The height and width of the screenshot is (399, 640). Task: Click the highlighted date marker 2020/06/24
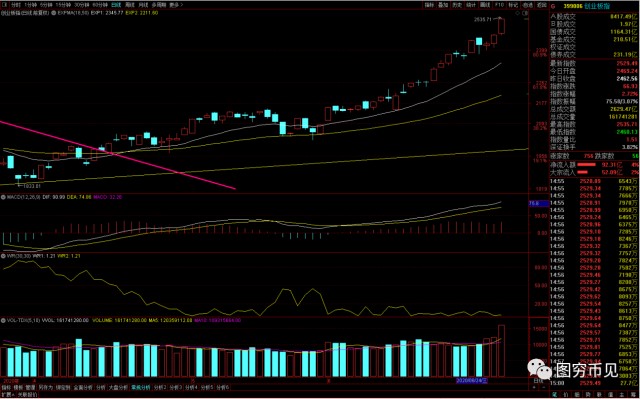pos(471,380)
